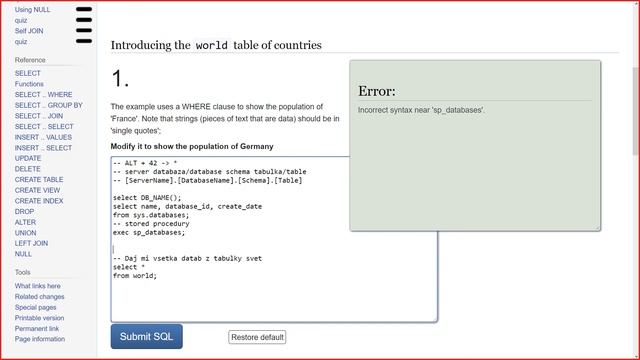Open the NULL reference link
Viewport: 640px width, 360px height.
click(23, 254)
